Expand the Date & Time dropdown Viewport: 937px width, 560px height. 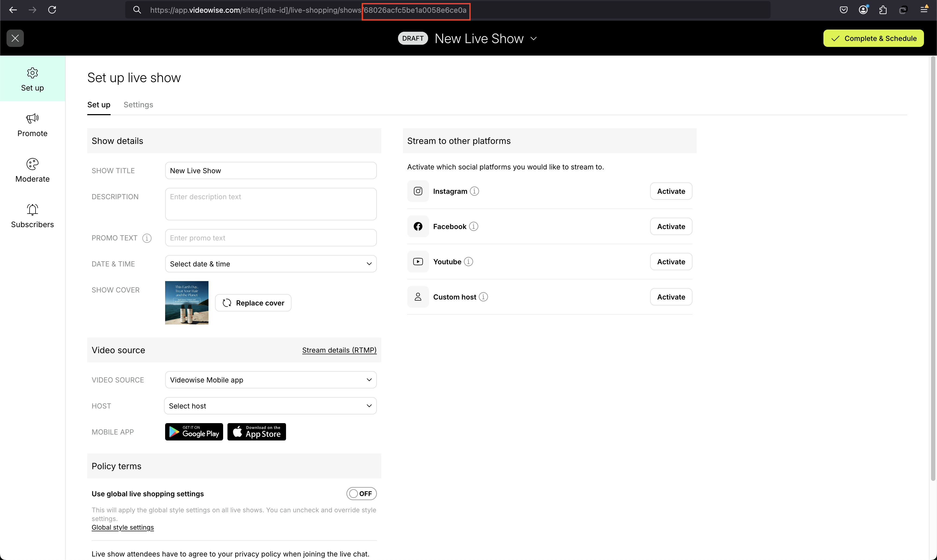[x=271, y=264]
